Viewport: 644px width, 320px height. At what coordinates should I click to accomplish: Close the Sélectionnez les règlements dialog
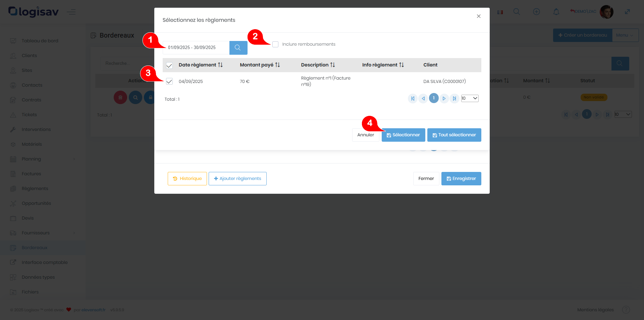point(479,16)
